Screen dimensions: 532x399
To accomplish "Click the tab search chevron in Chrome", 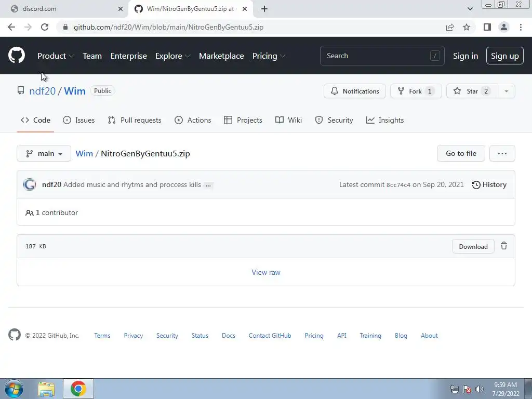I will [470, 9].
